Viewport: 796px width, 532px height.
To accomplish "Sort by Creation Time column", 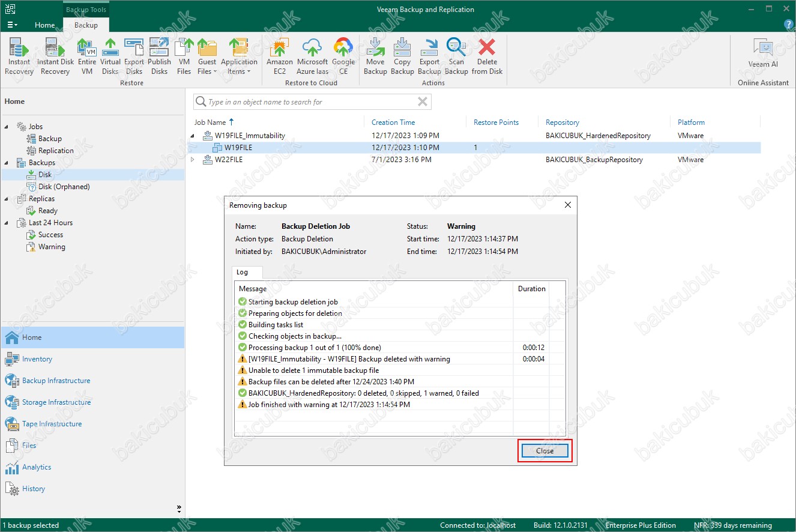I will click(393, 122).
